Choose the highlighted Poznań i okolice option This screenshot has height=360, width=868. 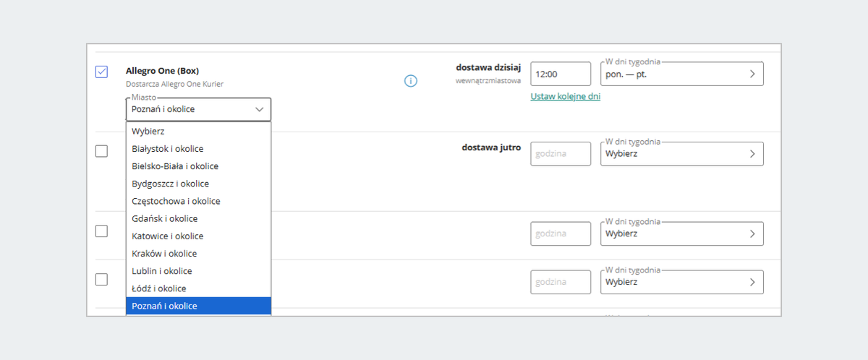(x=165, y=306)
